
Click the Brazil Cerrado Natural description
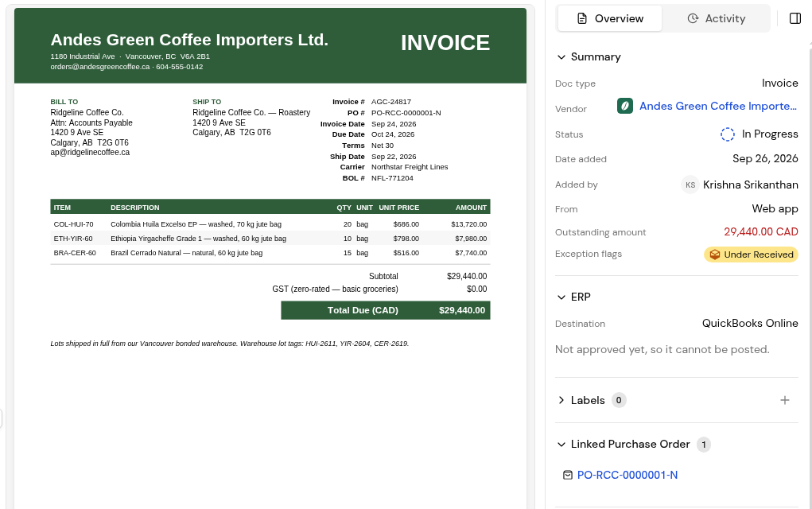click(x=186, y=253)
